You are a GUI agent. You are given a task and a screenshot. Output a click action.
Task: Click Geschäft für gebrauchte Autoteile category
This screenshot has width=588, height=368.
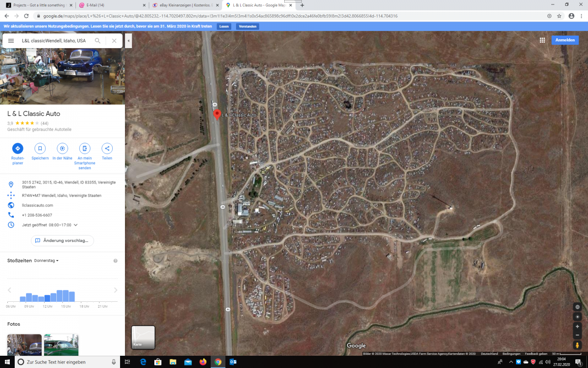coord(39,130)
